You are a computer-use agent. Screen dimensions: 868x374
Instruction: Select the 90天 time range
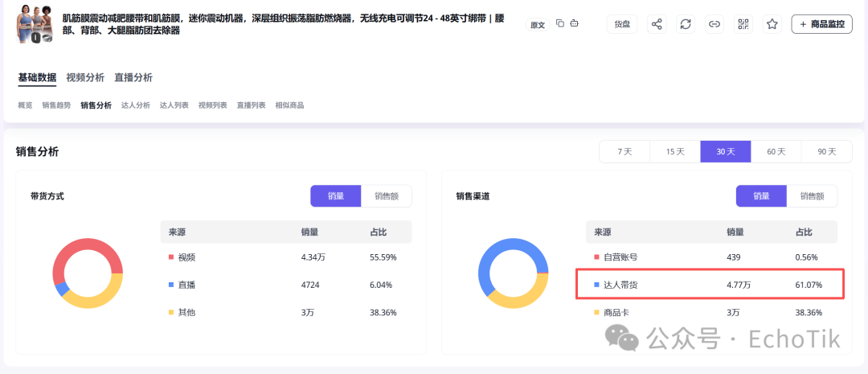827,152
